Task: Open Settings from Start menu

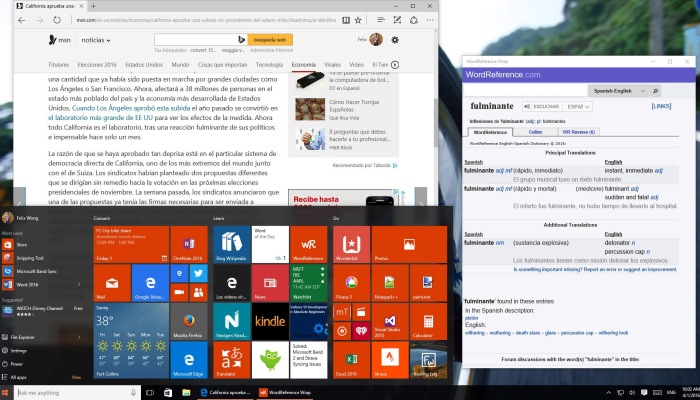Action: pos(18,350)
